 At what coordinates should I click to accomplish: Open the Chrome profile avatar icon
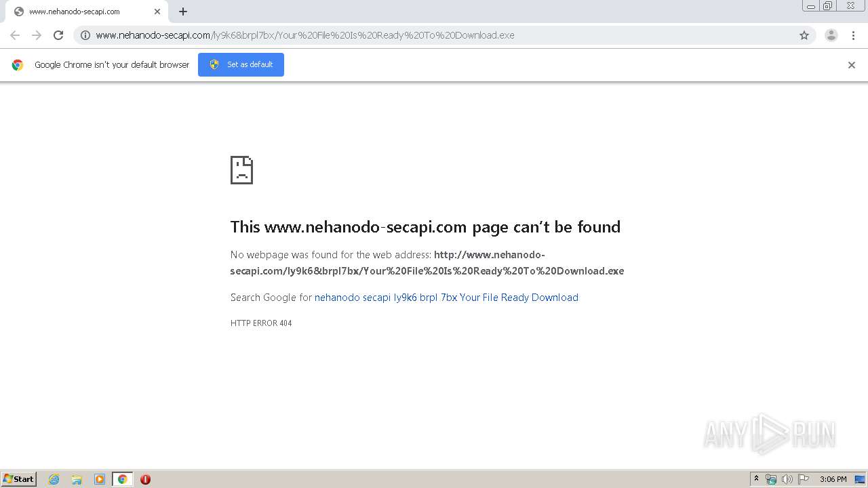point(831,35)
